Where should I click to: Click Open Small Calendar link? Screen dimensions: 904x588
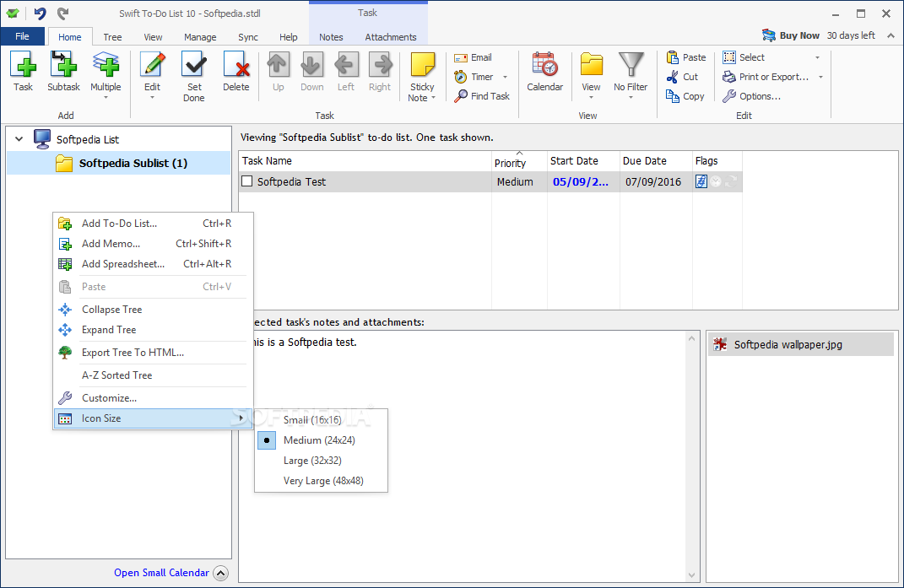(161, 573)
